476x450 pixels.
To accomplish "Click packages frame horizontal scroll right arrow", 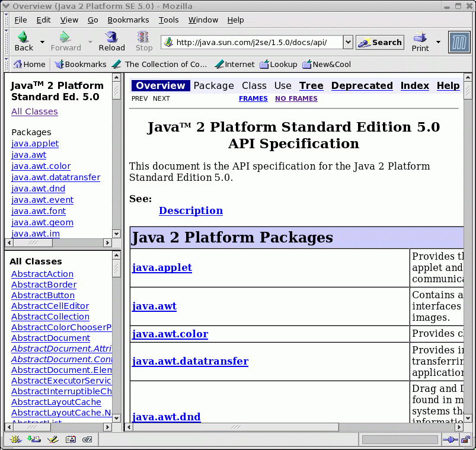I will (x=107, y=242).
